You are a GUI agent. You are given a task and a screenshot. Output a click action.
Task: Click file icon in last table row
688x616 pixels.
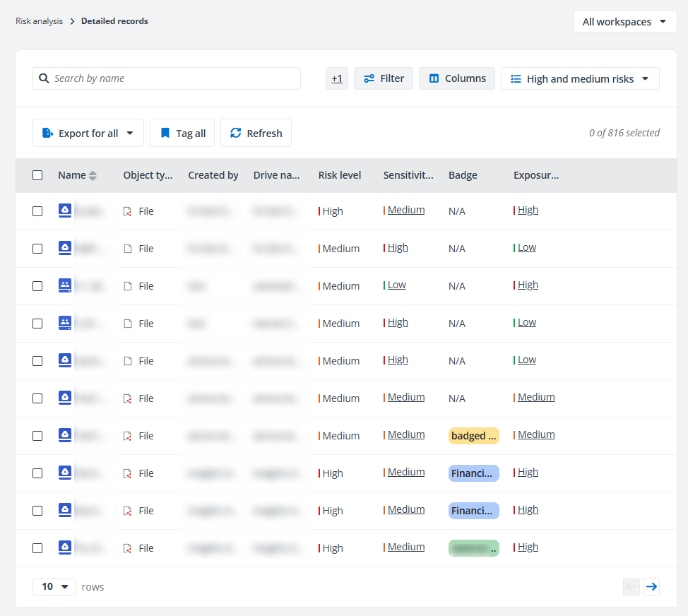[127, 548]
